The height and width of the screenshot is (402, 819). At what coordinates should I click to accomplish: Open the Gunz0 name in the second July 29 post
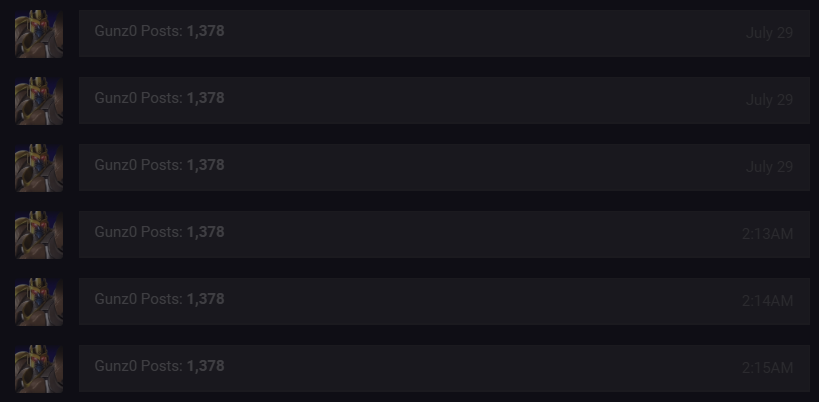click(x=116, y=98)
